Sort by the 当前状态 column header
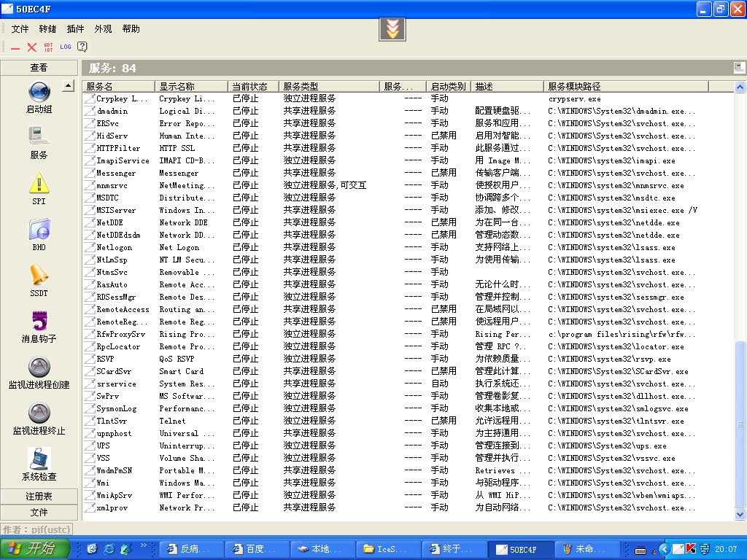Image resolution: width=747 pixels, height=560 pixels. coord(252,86)
